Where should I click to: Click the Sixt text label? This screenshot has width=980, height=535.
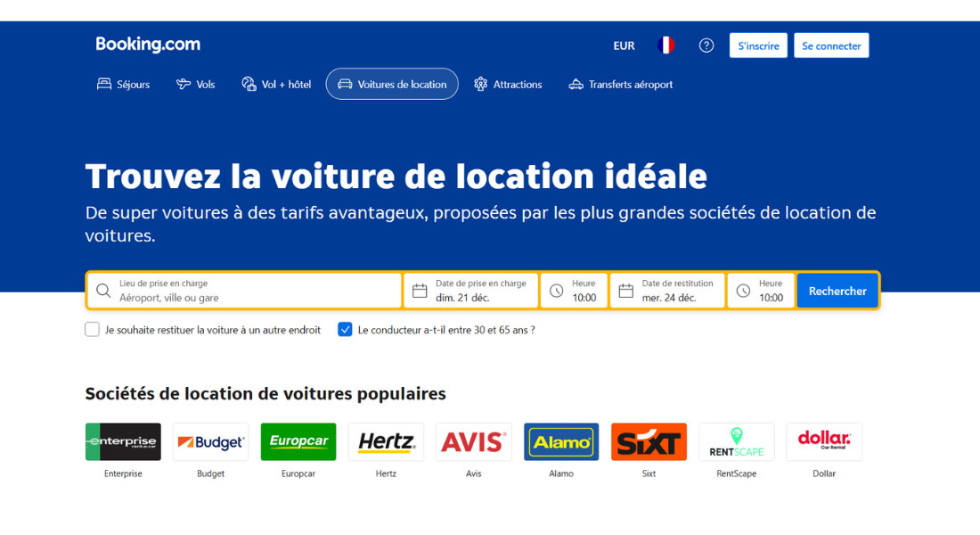pos(649,473)
